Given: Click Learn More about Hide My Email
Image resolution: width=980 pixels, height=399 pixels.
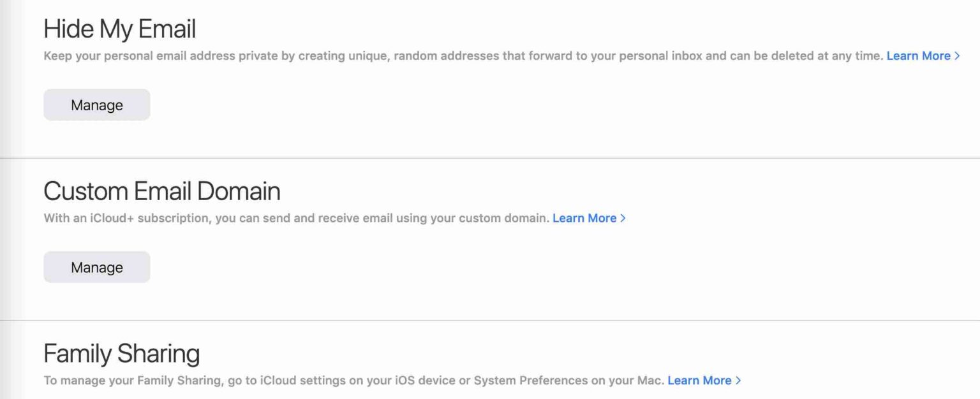Looking at the screenshot, I should (919, 55).
